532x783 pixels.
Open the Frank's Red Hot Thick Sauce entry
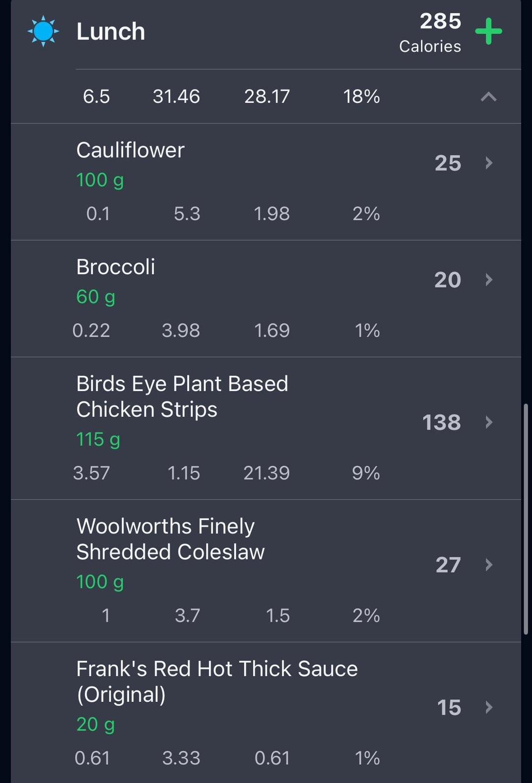coord(266,713)
